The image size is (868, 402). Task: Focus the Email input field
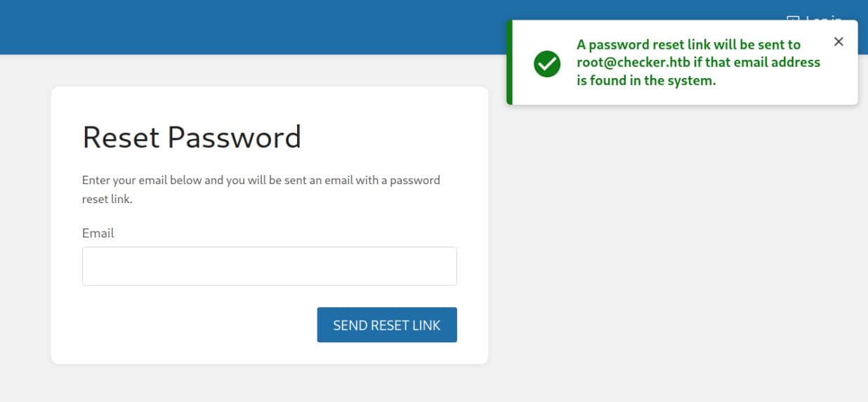(x=270, y=266)
